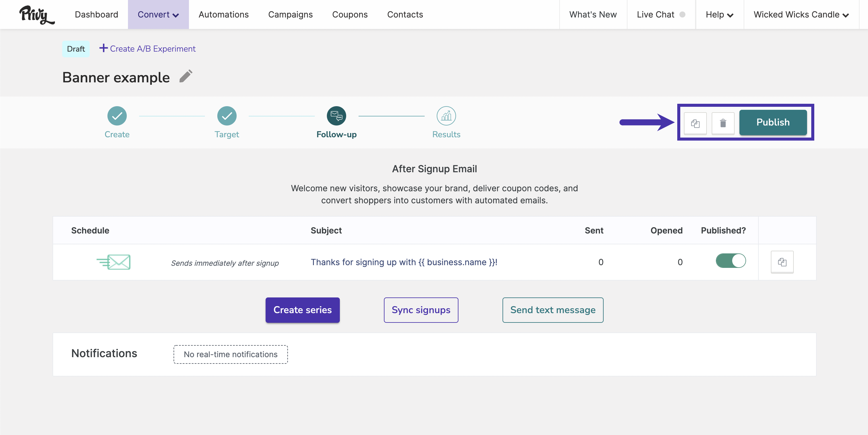Open the email subject 'Thanks for signing up'
868x435 pixels.
click(404, 262)
